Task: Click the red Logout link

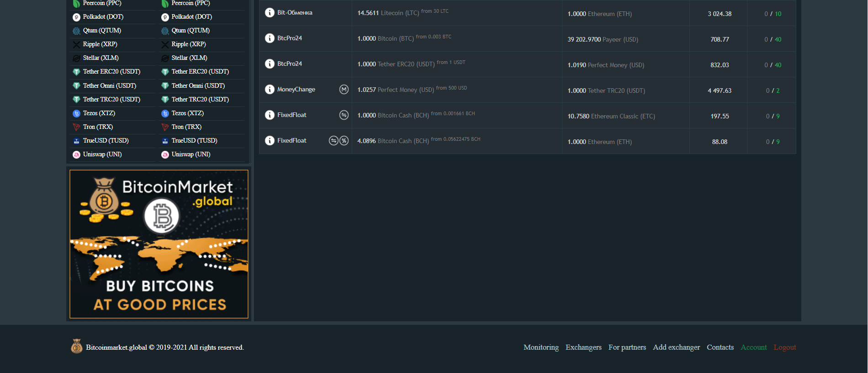Action: click(784, 347)
